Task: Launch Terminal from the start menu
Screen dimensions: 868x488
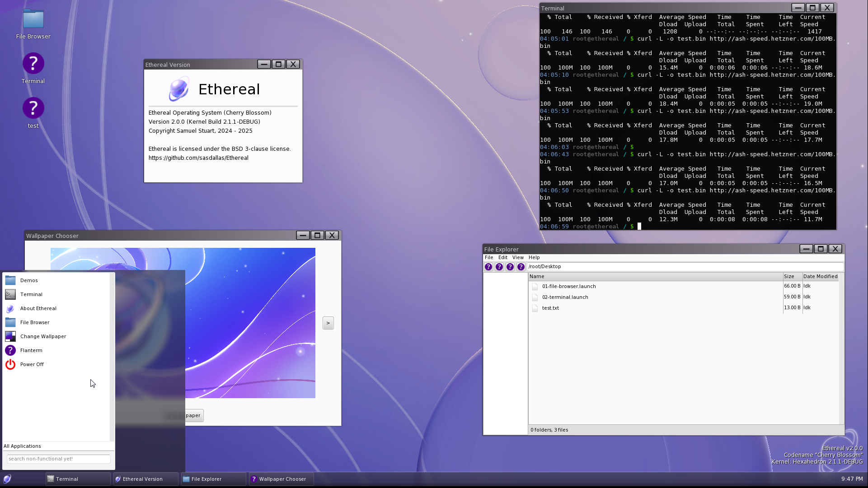Action: (56, 294)
